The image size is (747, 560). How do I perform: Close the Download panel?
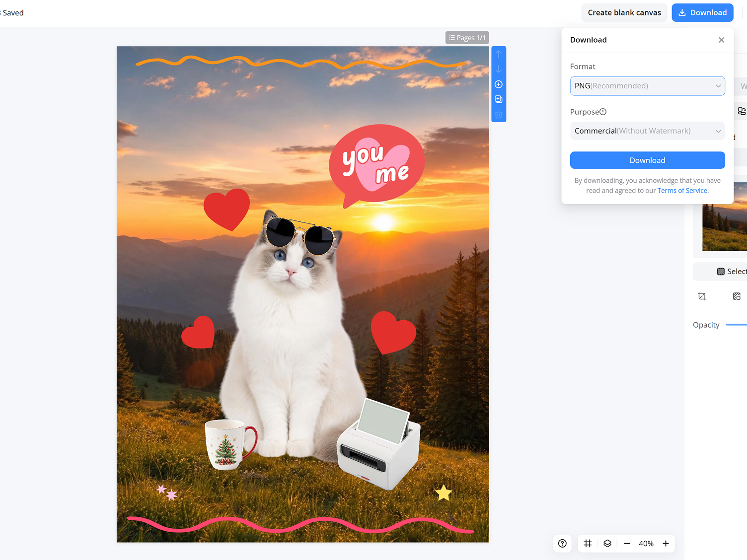(x=721, y=40)
